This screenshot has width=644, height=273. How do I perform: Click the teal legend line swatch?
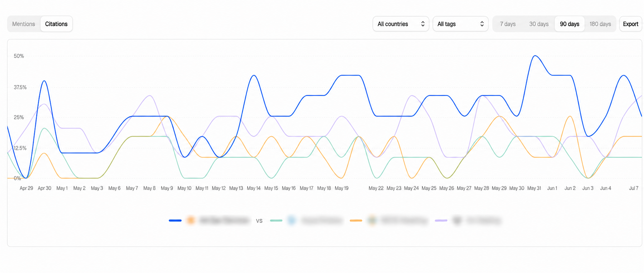pos(276,220)
